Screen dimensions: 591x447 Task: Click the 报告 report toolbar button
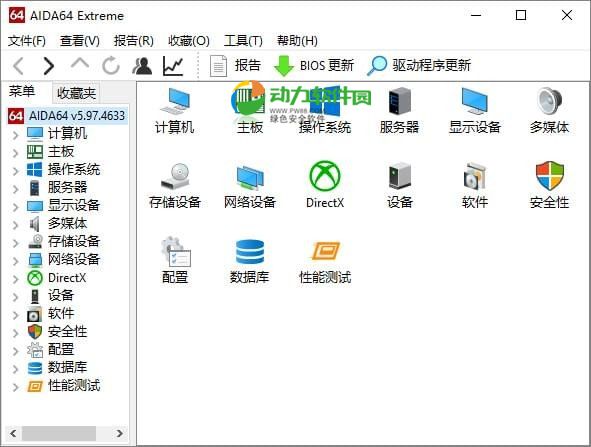pos(235,66)
